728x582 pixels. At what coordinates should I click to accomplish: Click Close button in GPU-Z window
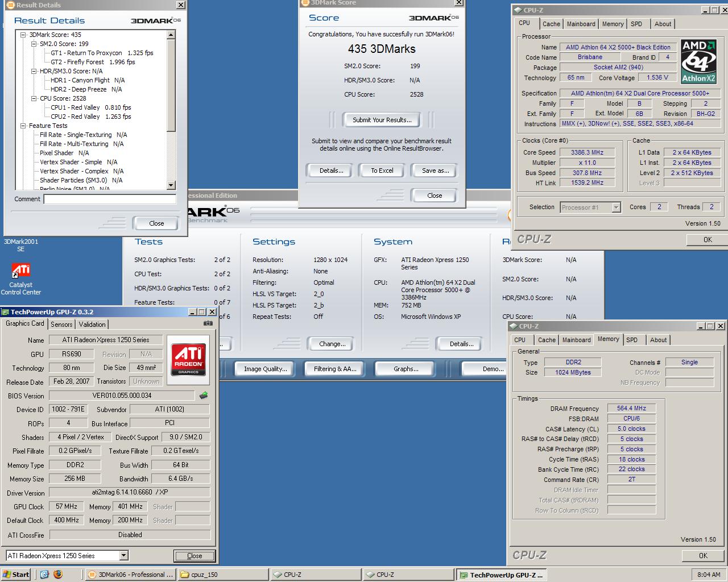coord(195,556)
